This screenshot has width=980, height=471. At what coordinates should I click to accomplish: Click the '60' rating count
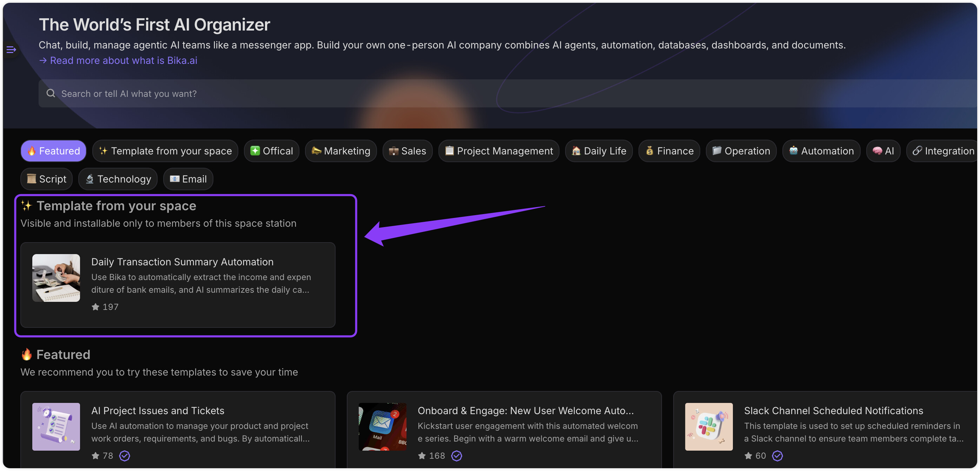(x=761, y=456)
